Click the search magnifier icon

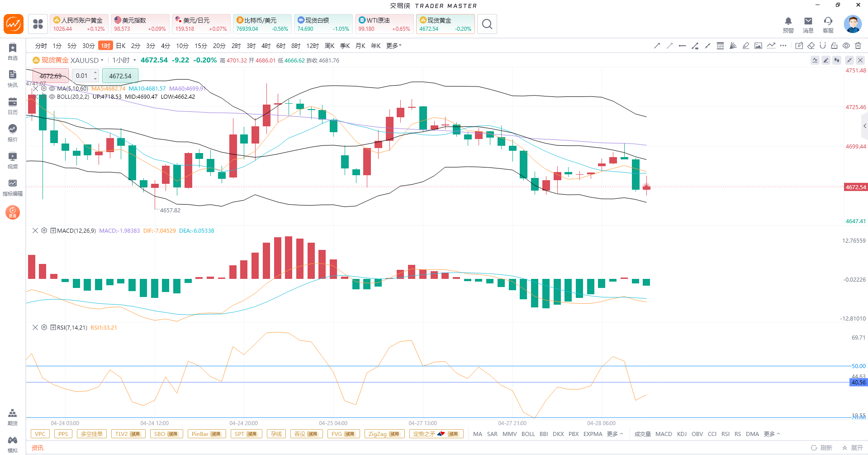coord(487,24)
